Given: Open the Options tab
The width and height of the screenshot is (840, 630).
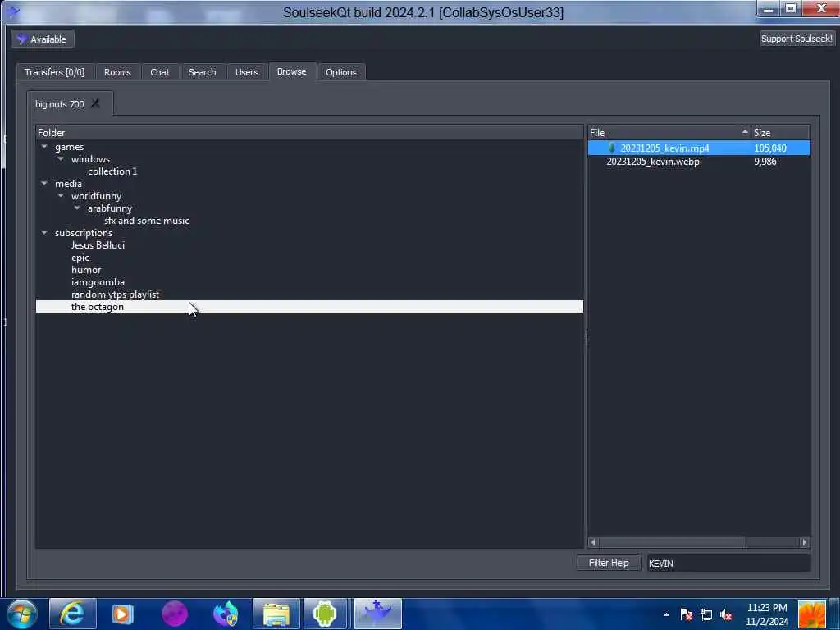Looking at the screenshot, I should click(x=340, y=72).
